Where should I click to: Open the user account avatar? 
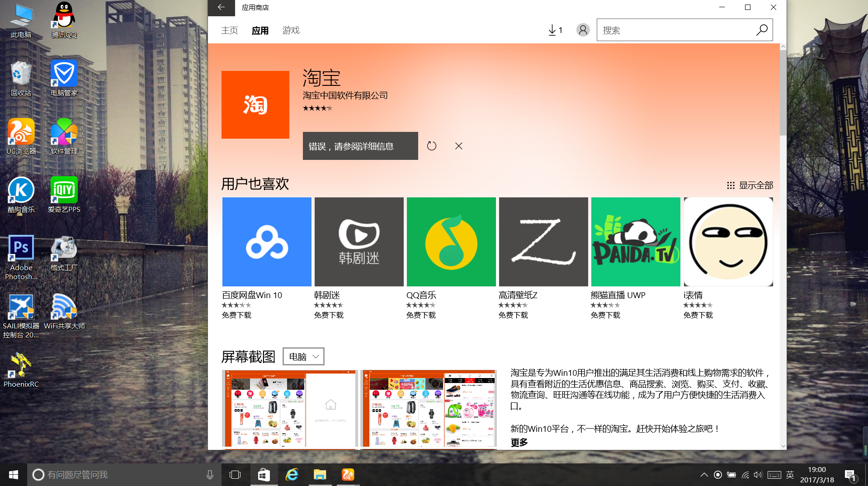(x=583, y=30)
